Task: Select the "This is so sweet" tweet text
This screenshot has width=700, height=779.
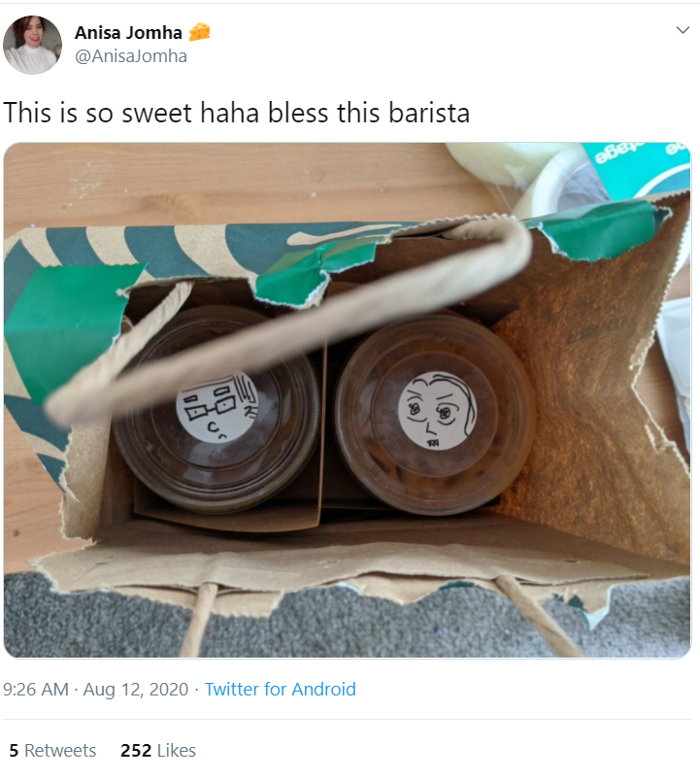Action: [x=236, y=113]
